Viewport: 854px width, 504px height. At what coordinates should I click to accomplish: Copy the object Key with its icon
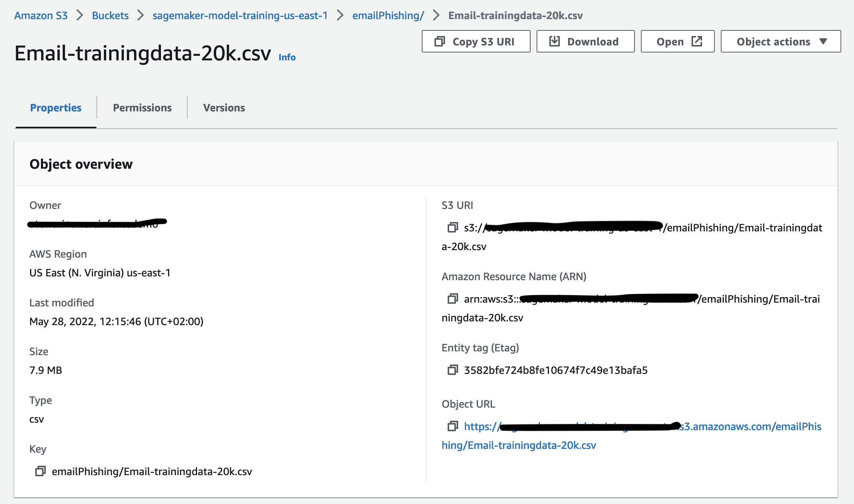[x=40, y=471]
